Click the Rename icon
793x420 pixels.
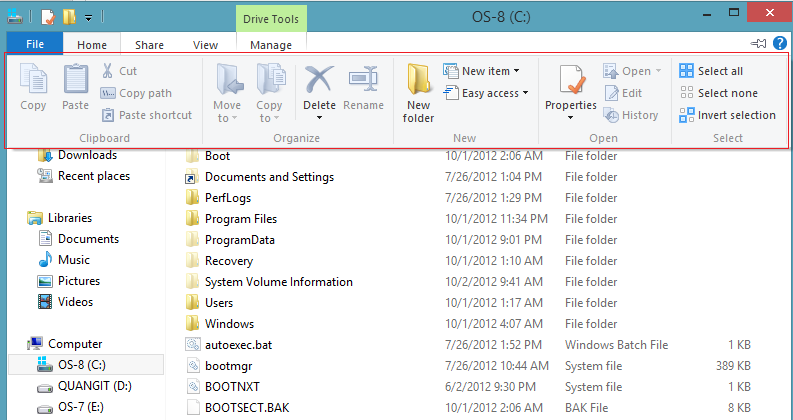point(363,80)
